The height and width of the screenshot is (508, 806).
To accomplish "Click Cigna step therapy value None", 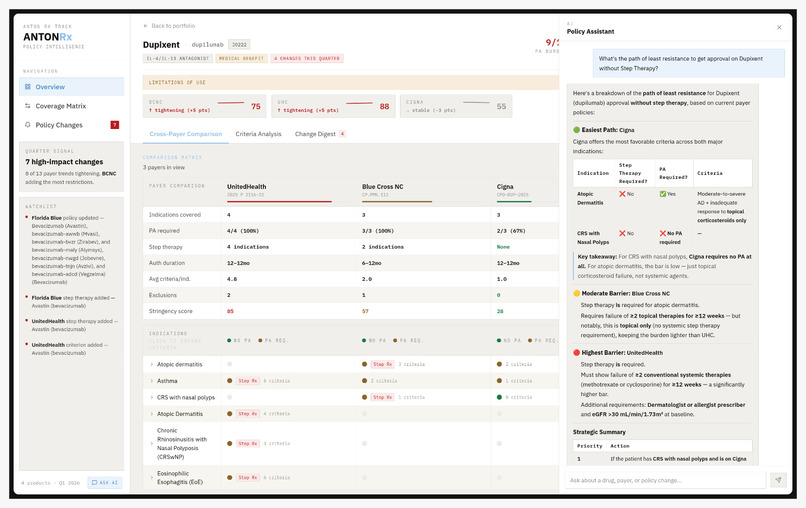I will [503, 247].
